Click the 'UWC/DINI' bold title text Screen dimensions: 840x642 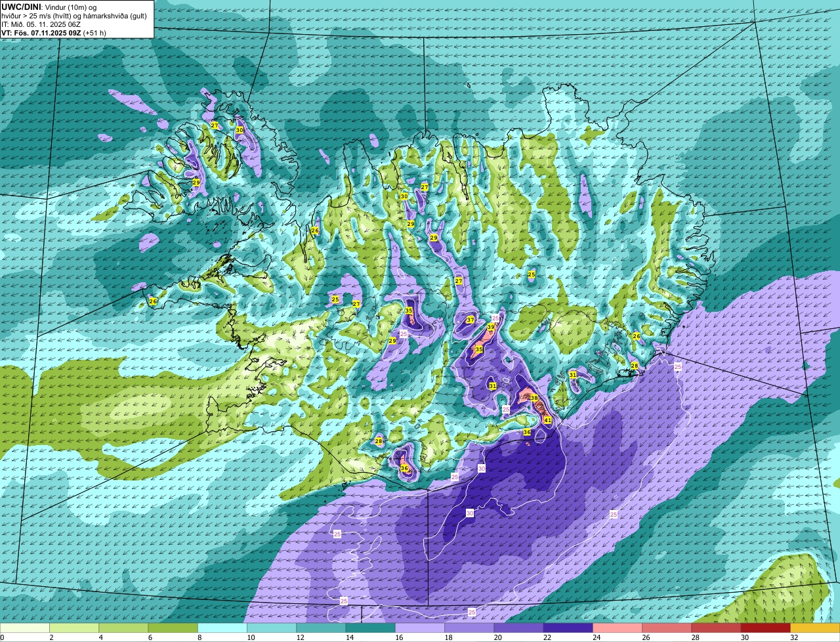pyautogui.click(x=21, y=7)
